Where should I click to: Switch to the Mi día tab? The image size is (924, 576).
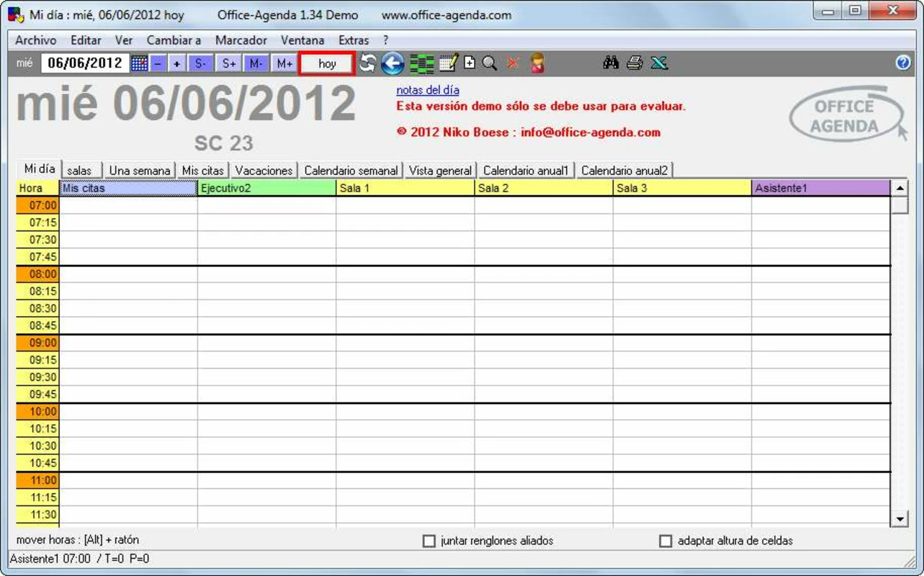(x=40, y=169)
